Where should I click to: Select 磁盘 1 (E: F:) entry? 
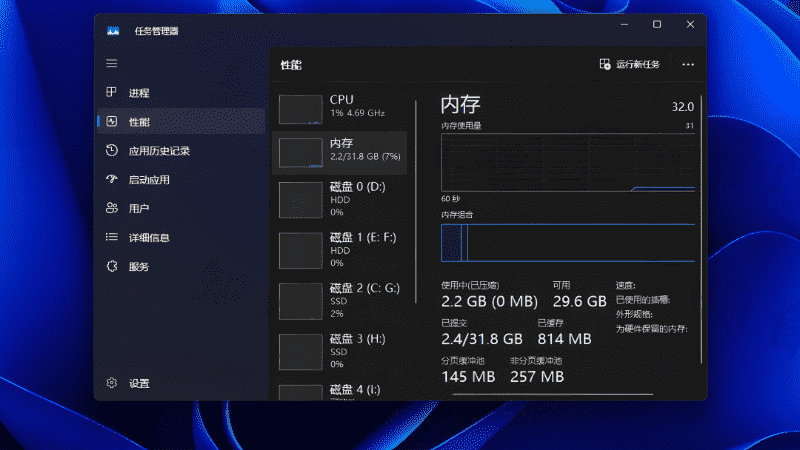click(340, 250)
